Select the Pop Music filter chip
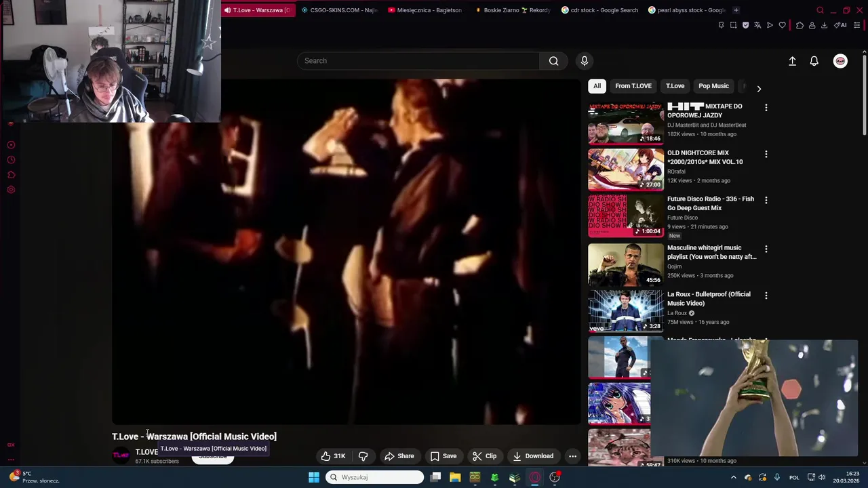 coord(713,86)
